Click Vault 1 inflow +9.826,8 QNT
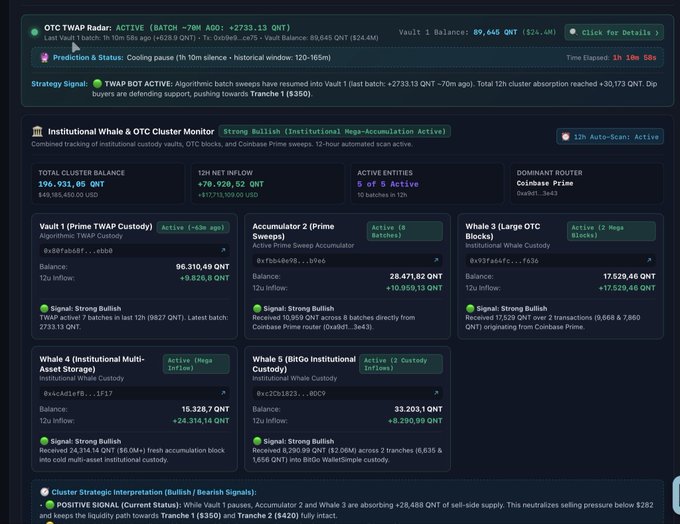Viewport: 680px width, 524px height. coord(204,278)
